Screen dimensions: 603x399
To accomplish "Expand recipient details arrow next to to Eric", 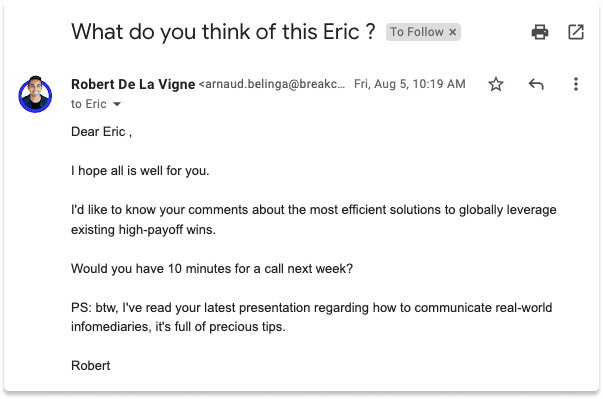I will [117, 104].
